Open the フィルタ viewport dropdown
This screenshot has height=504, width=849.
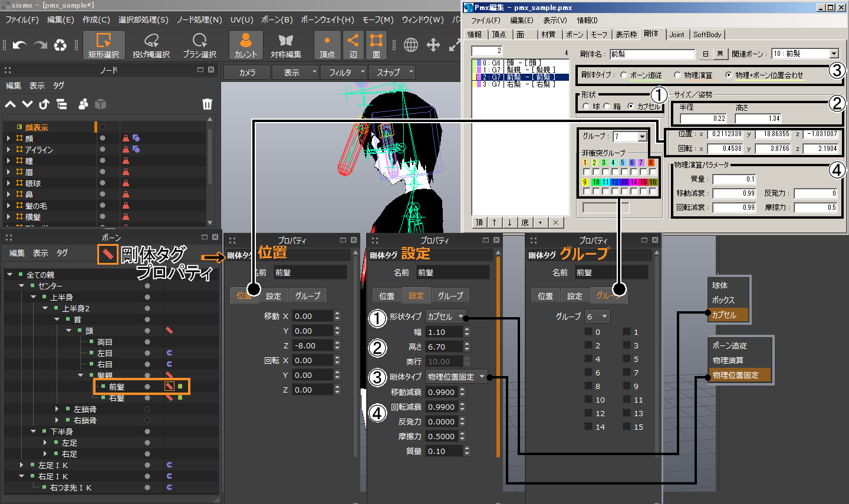click(344, 73)
